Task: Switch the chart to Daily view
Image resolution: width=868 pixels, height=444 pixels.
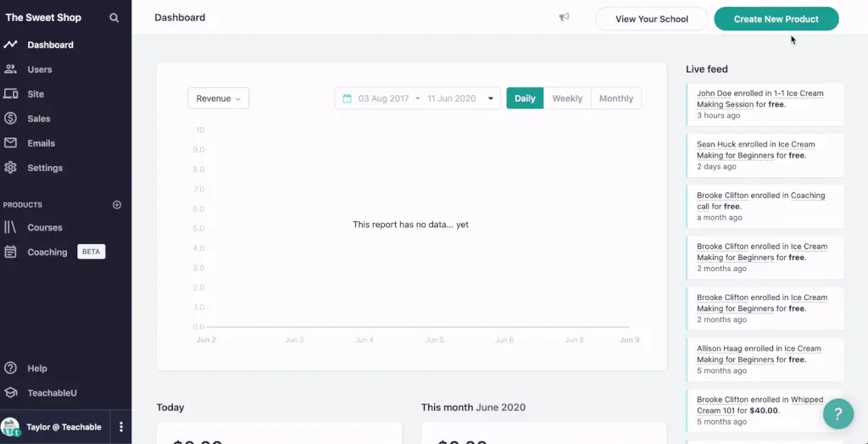Action: 525,98
